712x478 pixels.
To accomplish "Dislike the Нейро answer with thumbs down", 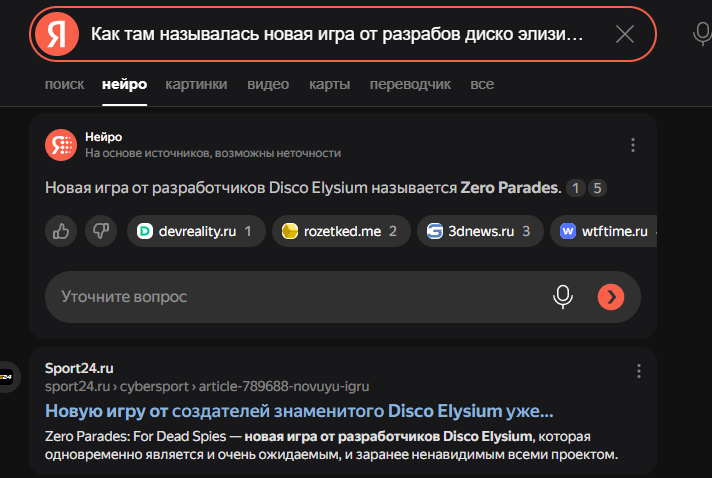I will 101,231.
